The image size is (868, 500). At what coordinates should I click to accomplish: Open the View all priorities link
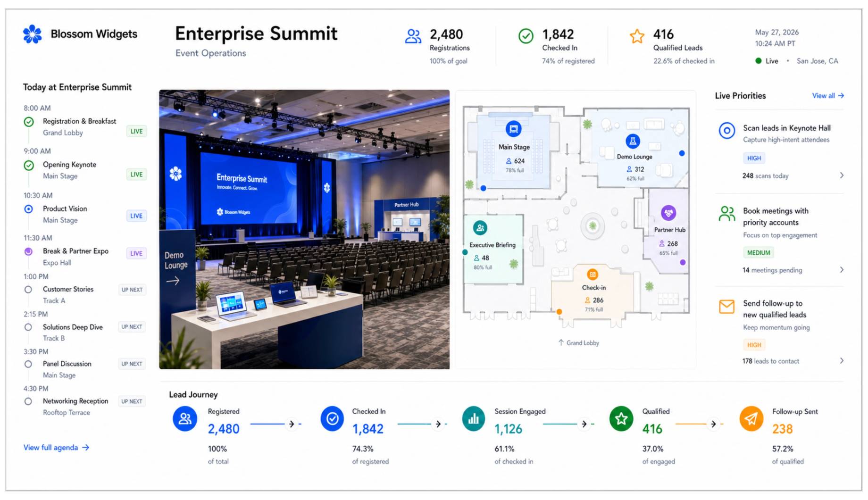tap(828, 96)
